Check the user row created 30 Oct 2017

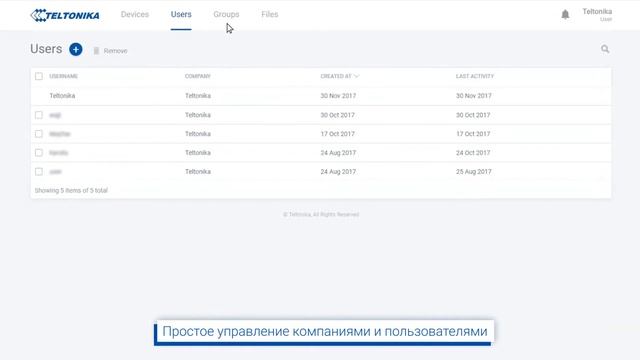click(x=39, y=115)
